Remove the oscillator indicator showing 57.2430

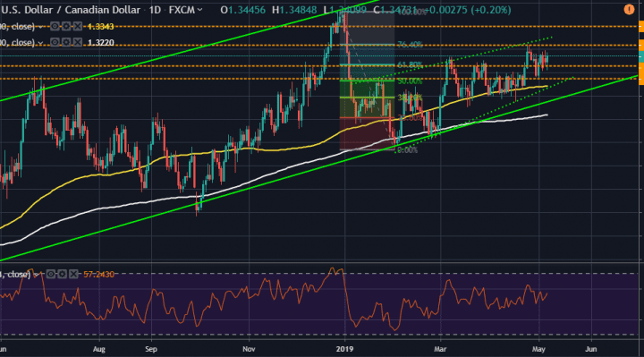coord(73,274)
